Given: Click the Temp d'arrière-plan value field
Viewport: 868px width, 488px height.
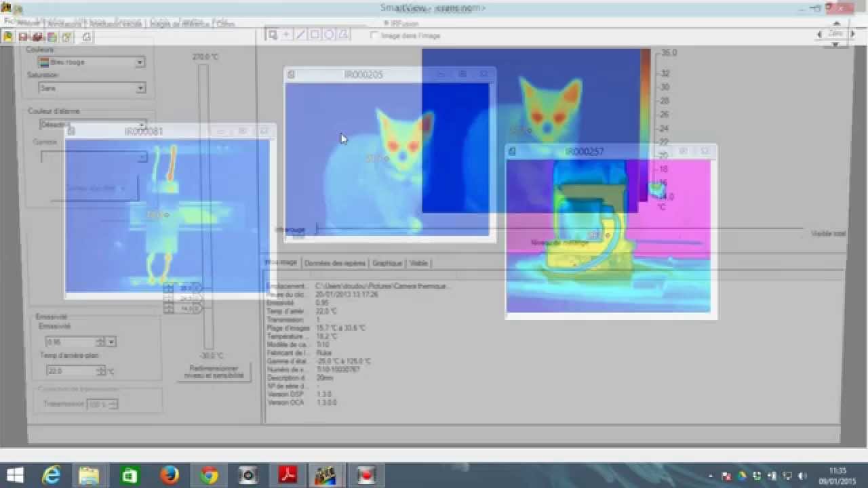Looking at the screenshot, I should pos(71,371).
